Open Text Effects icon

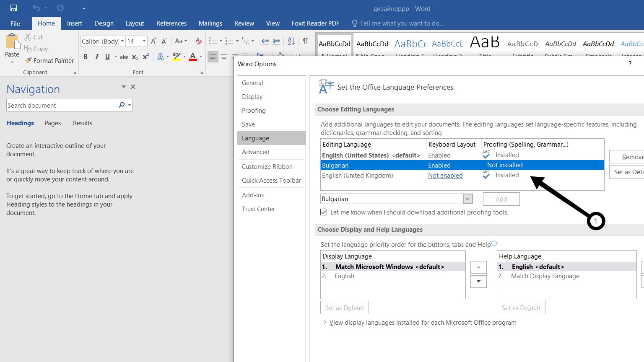coord(161,57)
